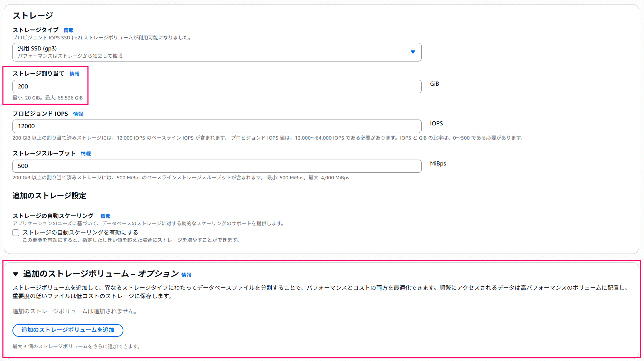Viewport: 644px width, 361px height.
Task: Enable the ストレージの自動スケーリングを有効にする checkbox
Action: pyautogui.click(x=16, y=232)
